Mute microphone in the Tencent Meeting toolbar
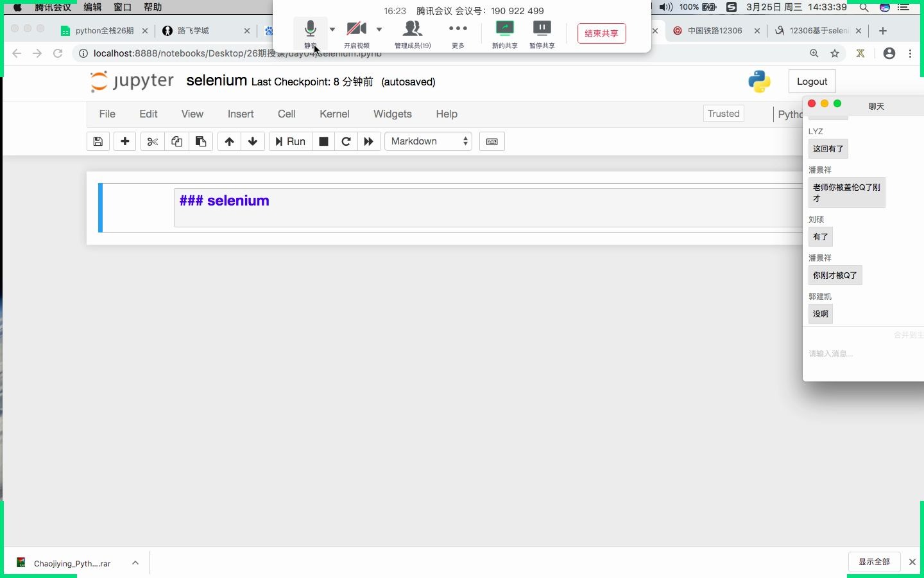Image resolution: width=924 pixels, height=578 pixels. 311,33
